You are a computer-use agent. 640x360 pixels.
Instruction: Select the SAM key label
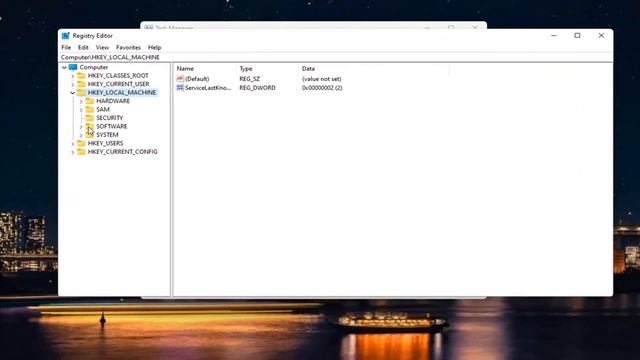[x=103, y=109]
